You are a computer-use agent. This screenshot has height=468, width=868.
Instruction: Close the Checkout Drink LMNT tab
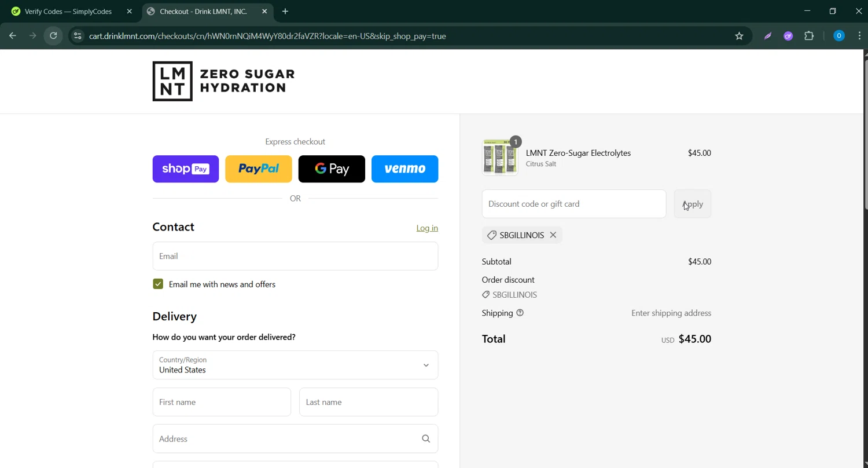click(264, 12)
